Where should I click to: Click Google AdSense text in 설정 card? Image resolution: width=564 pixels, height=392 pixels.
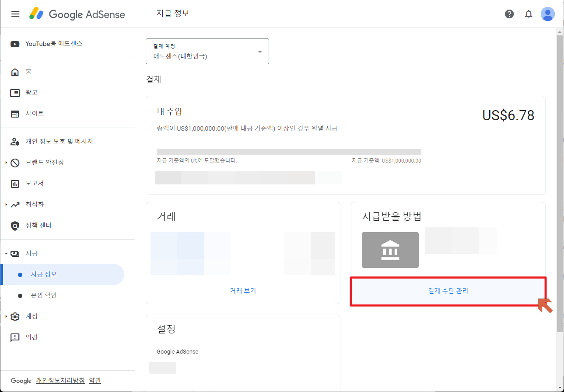coord(178,351)
